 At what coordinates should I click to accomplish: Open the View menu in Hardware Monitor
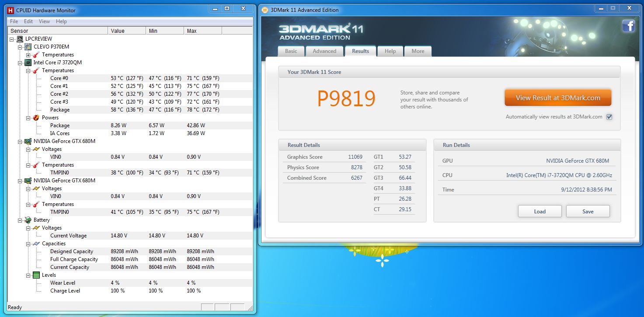point(44,21)
